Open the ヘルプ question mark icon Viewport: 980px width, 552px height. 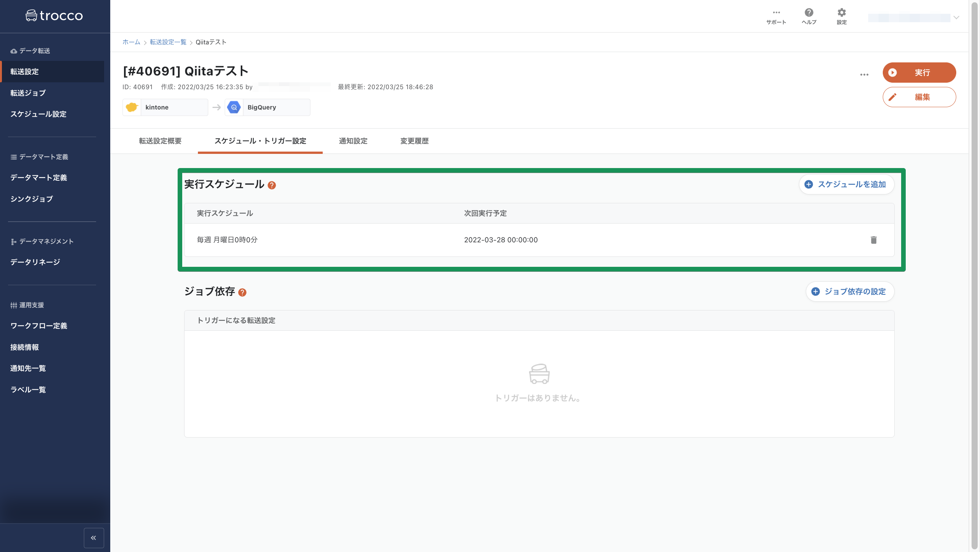point(809,13)
